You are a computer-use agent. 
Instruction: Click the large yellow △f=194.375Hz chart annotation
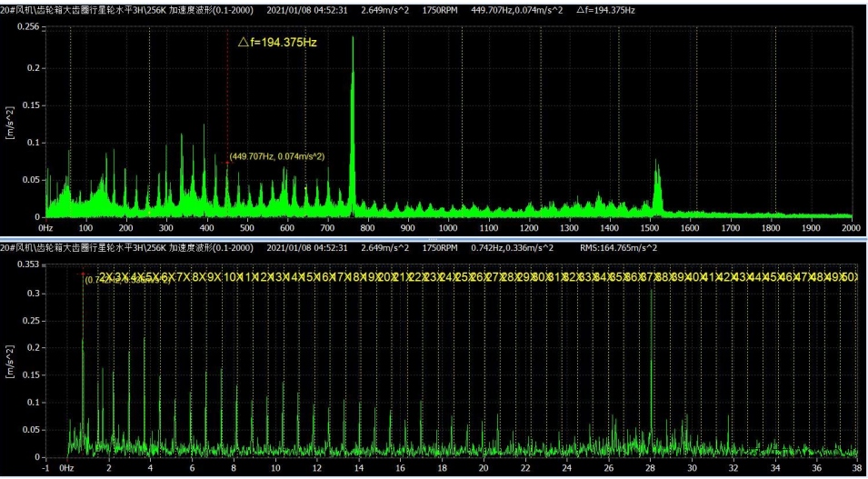click(x=277, y=43)
